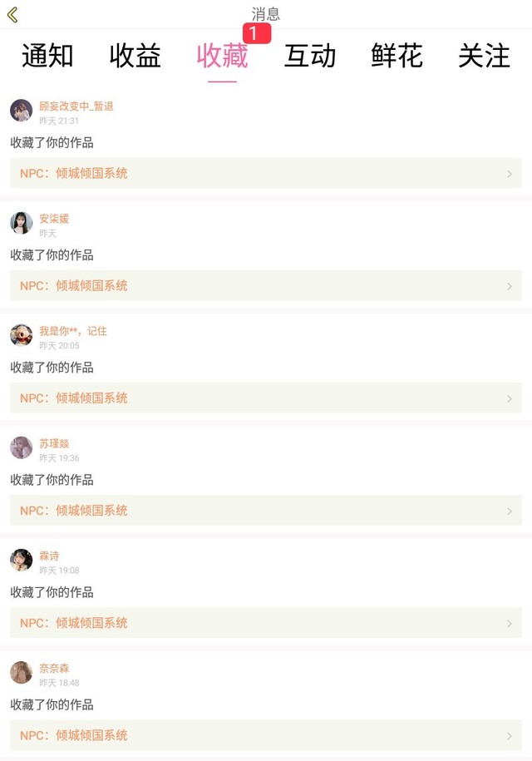
Task: Tap the back arrow icon
Action: pyautogui.click(x=12, y=15)
